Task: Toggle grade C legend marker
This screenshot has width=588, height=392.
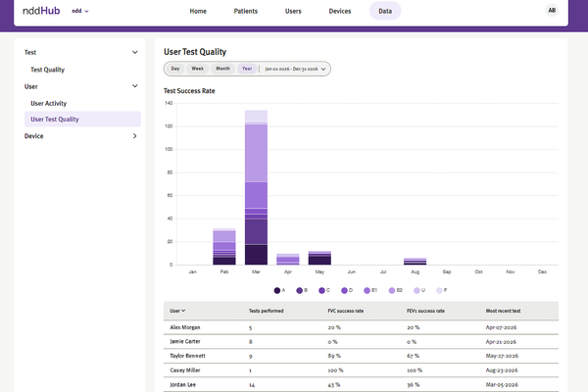Action: point(321,290)
